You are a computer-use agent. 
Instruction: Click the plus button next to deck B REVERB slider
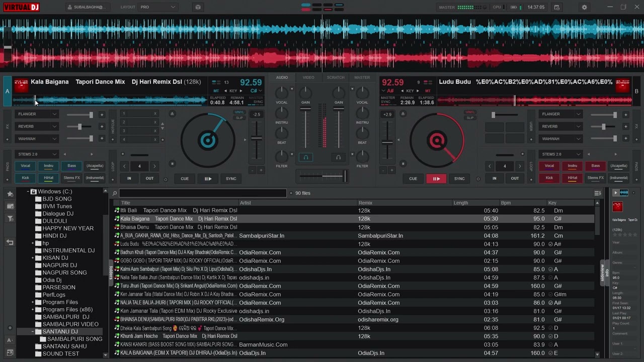pyautogui.click(x=625, y=127)
